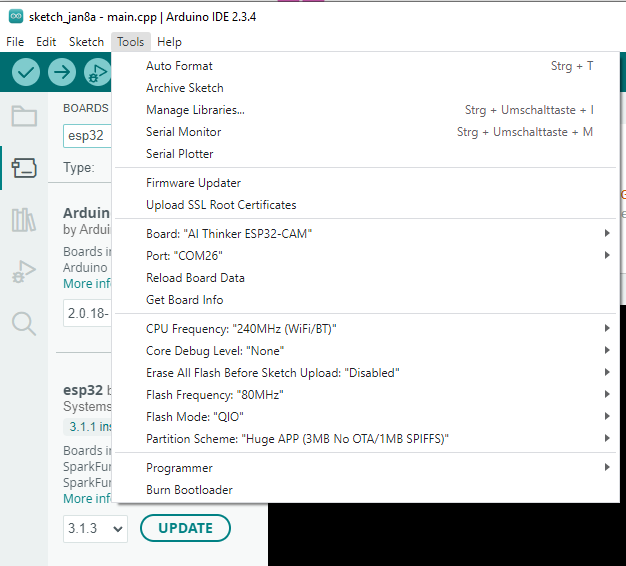Click Reload Board Data

tap(367, 278)
